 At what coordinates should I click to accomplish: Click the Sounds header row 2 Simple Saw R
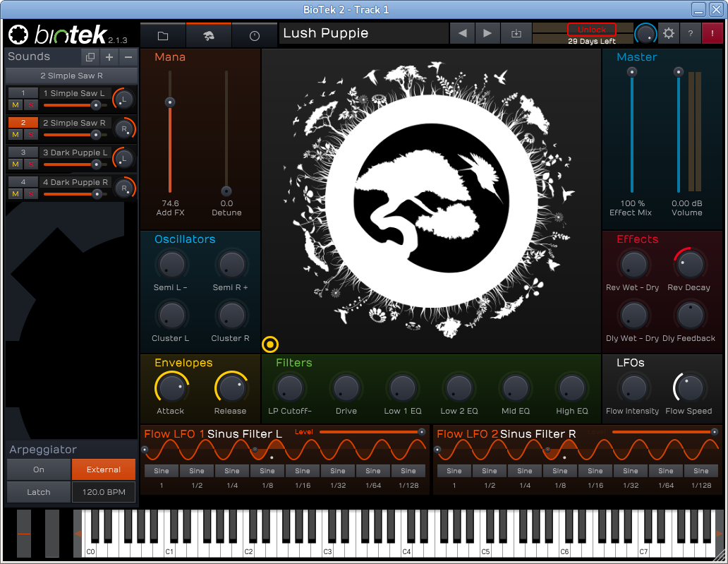click(x=71, y=76)
